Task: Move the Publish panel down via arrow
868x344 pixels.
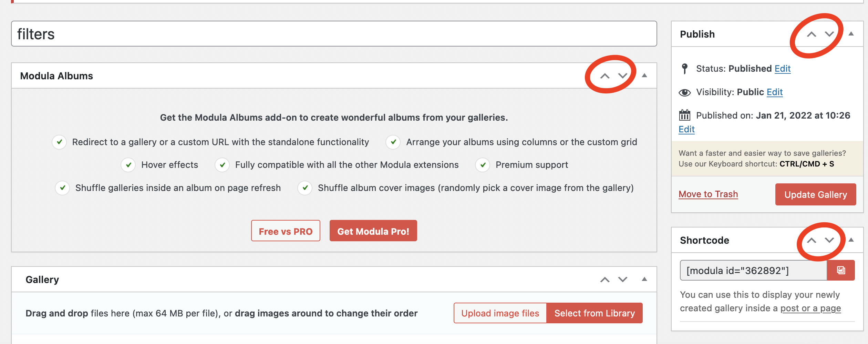Action: 829,34
